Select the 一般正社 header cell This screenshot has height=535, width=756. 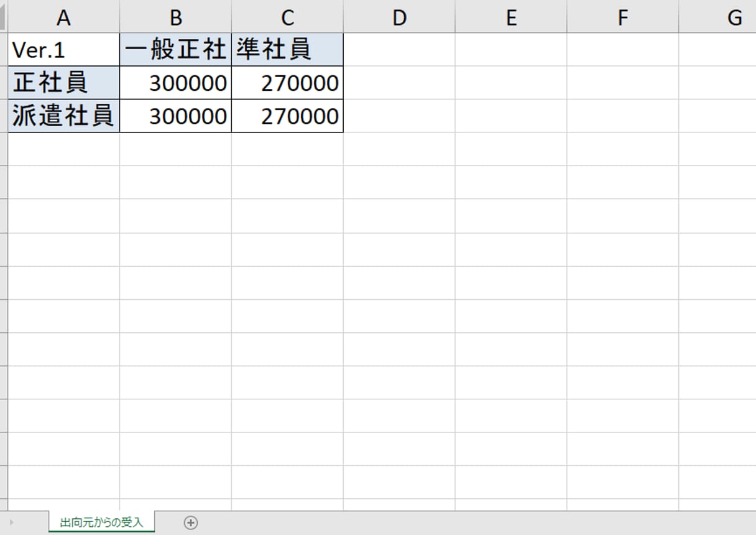coord(175,50)
